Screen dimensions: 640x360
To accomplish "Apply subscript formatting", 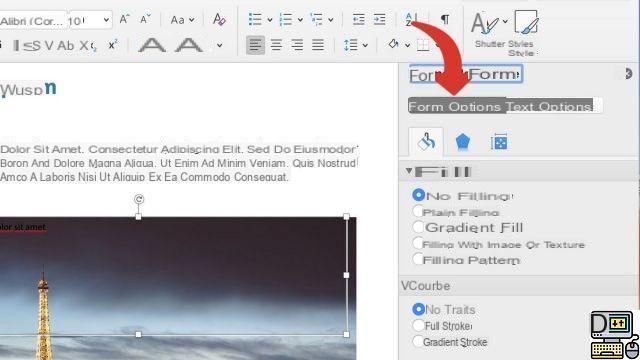I will [x=88, y=46].
